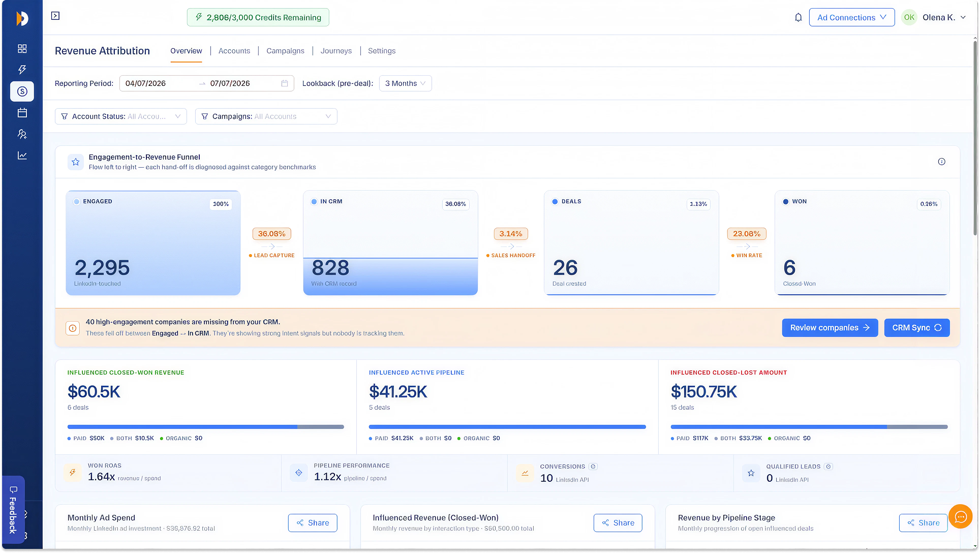
Task: Click the star icon beside Engagement-to-Revenue Funnel
Action: tap(76, 162)
